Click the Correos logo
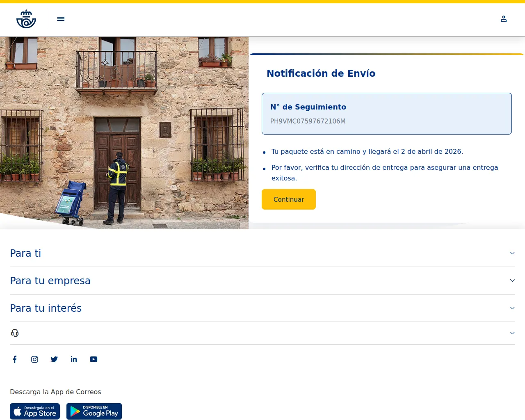The width and height of the screenshot is (525, 420). tap(26, 18)
